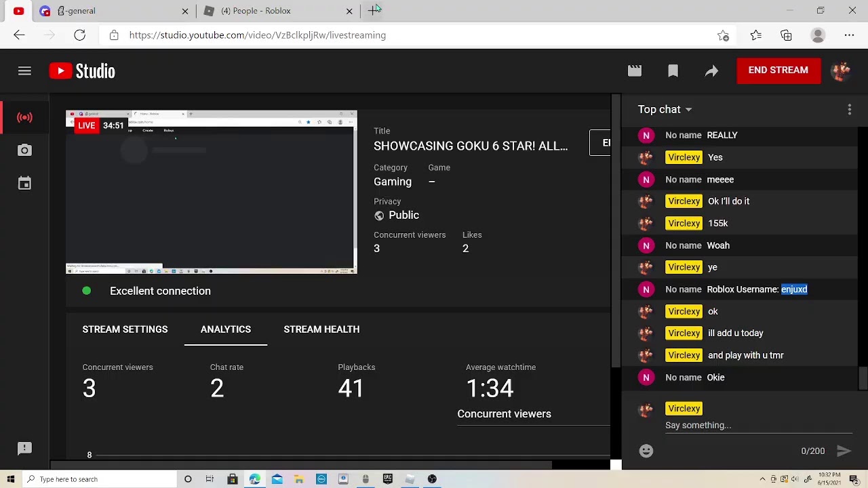This screenshot has width=868, height=488.
Task: Click the Say something chat input
Action: tap(758, 426)
